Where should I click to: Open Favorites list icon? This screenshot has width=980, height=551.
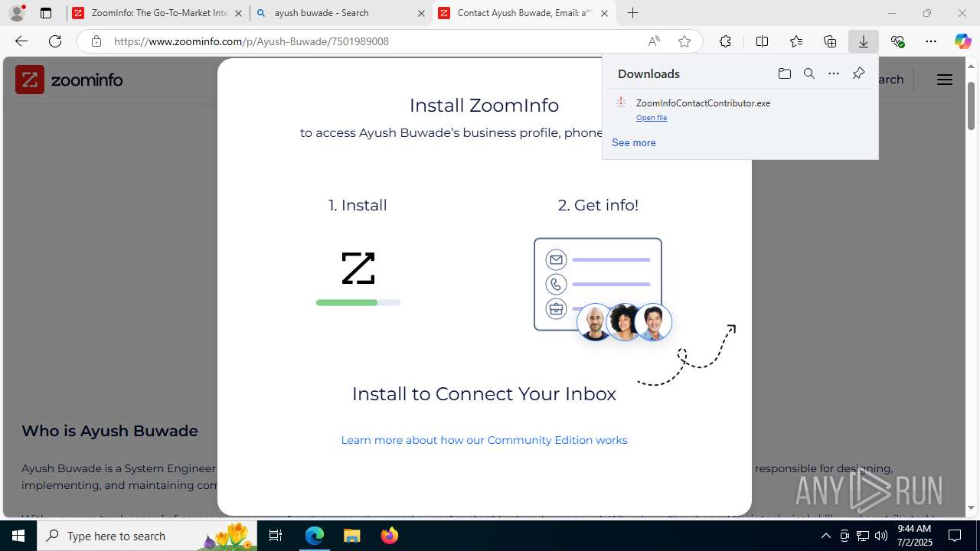(796, 41)
